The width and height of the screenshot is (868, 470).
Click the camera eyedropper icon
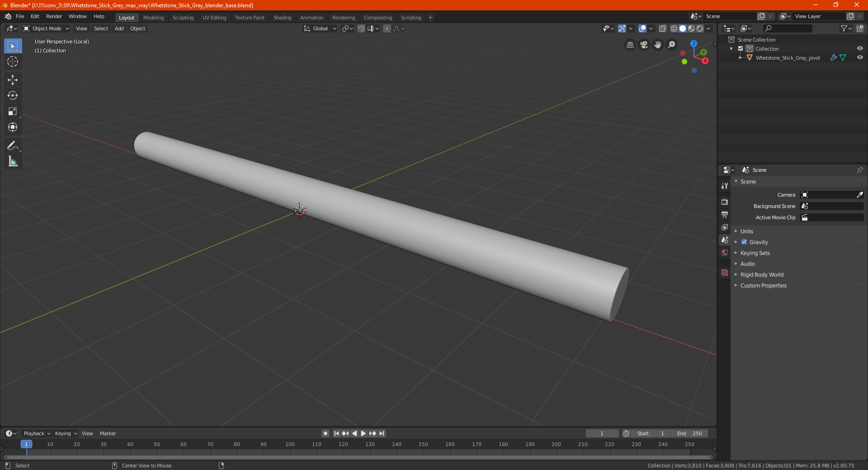pos(859,195)
